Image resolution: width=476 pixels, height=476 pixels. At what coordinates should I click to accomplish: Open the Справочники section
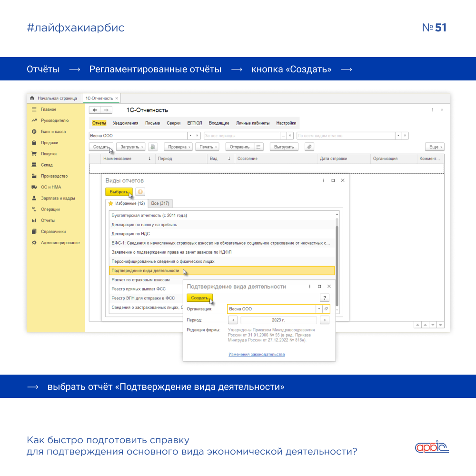point(53,232)
